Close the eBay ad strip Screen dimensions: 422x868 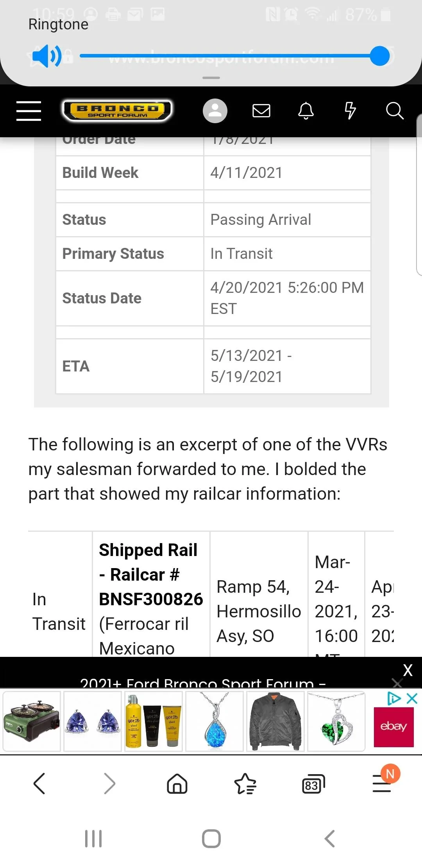[412, 698]
